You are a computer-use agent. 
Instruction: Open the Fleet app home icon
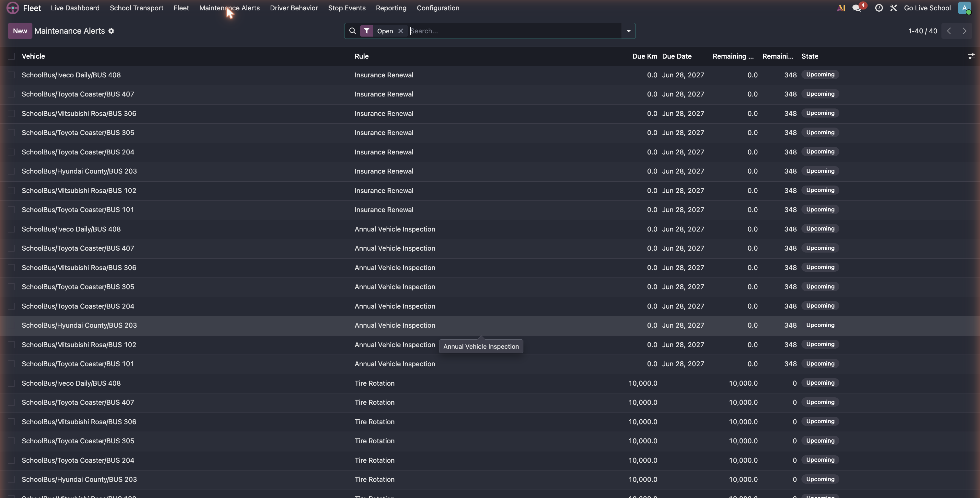click(13, 8)
